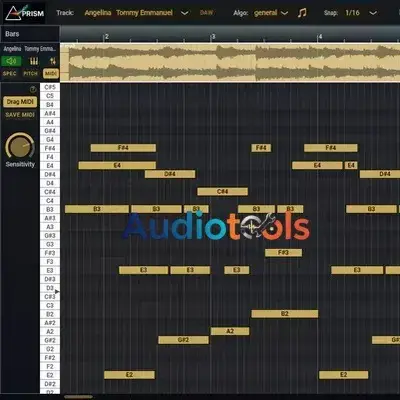Screen dimensions: 400x400
Task: Click bar 3 marker on the ruler
Action: pyautogui.click(x=213, y=37)
